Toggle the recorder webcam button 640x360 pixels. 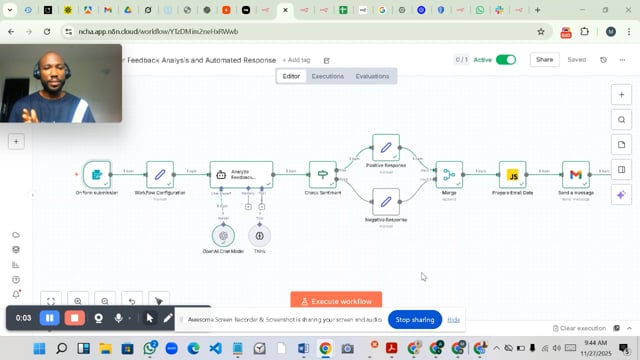[98, 318]
